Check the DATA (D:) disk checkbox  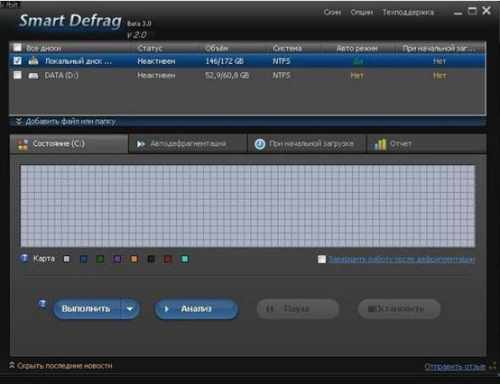point(17,75)
